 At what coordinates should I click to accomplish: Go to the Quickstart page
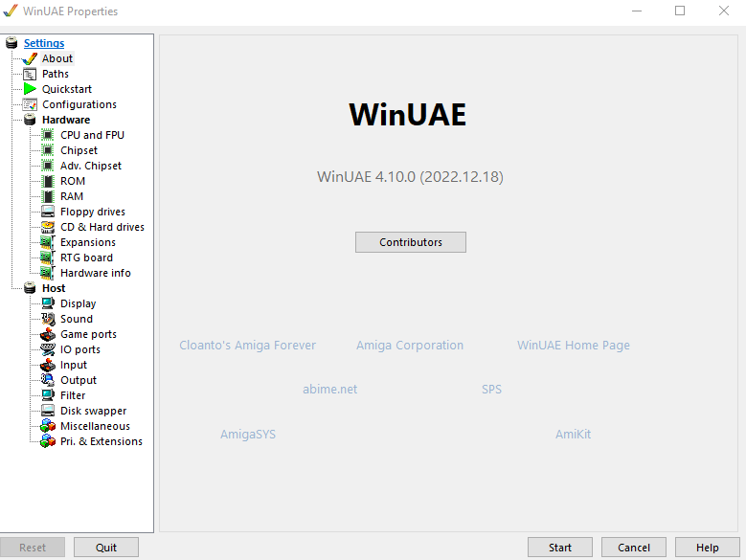coord(67,89)
